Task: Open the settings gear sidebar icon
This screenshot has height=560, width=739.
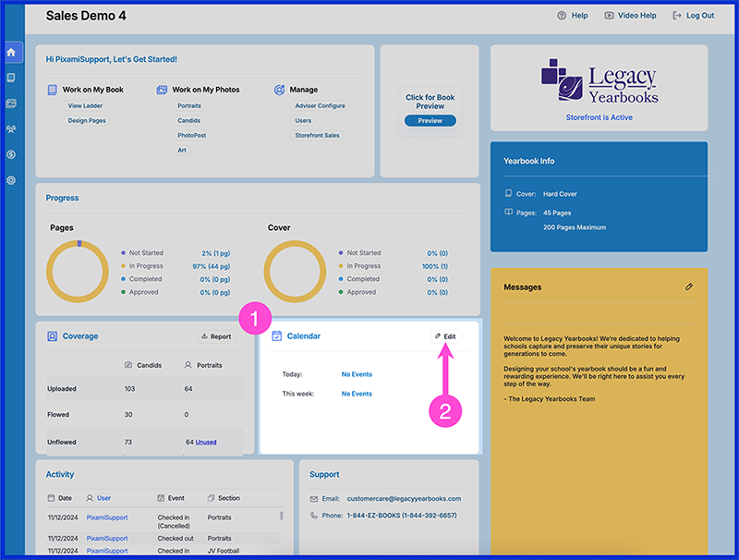Action: tap(11, 180)
